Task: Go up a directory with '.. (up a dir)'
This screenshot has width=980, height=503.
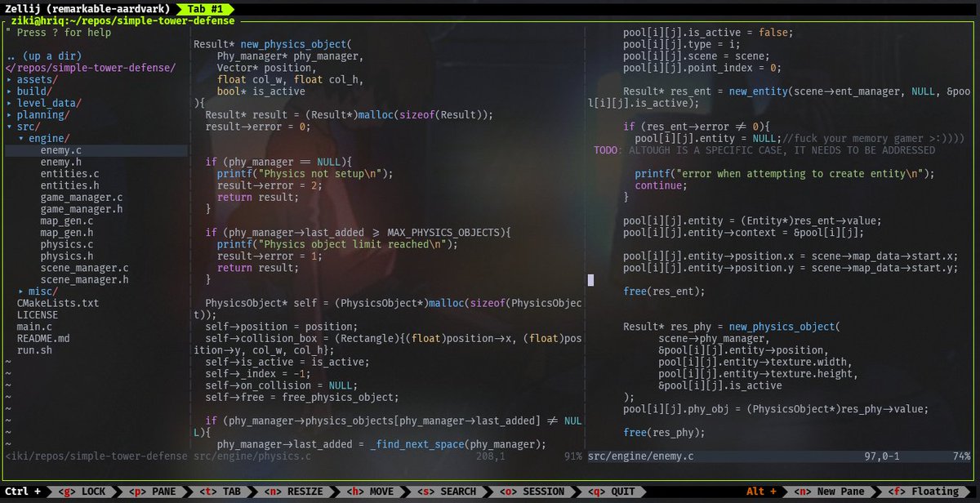Action: 43,56
